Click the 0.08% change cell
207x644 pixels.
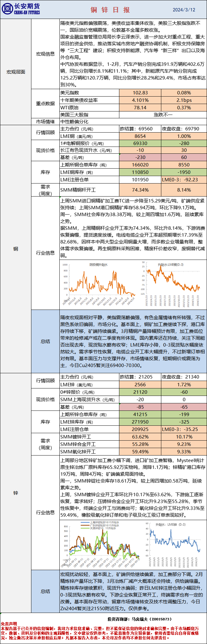[184, 93]
